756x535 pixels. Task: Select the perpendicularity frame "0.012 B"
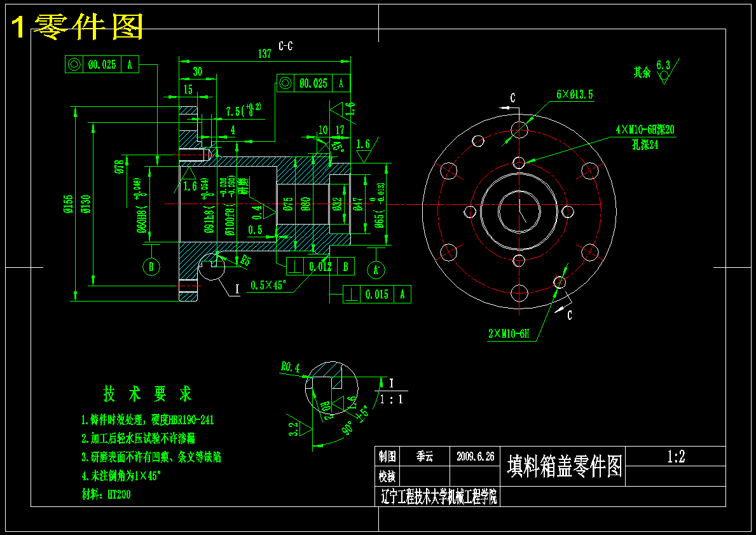(x=320, y=267)
